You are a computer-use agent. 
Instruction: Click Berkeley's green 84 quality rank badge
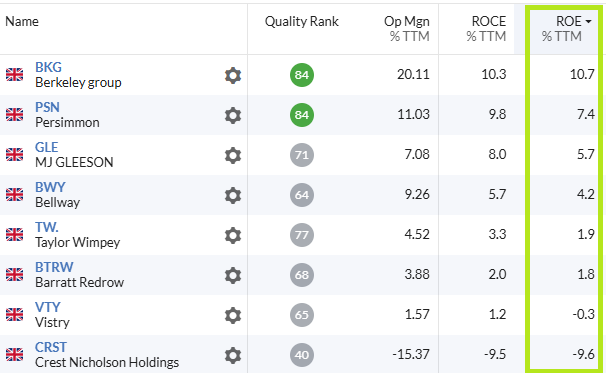302,75
